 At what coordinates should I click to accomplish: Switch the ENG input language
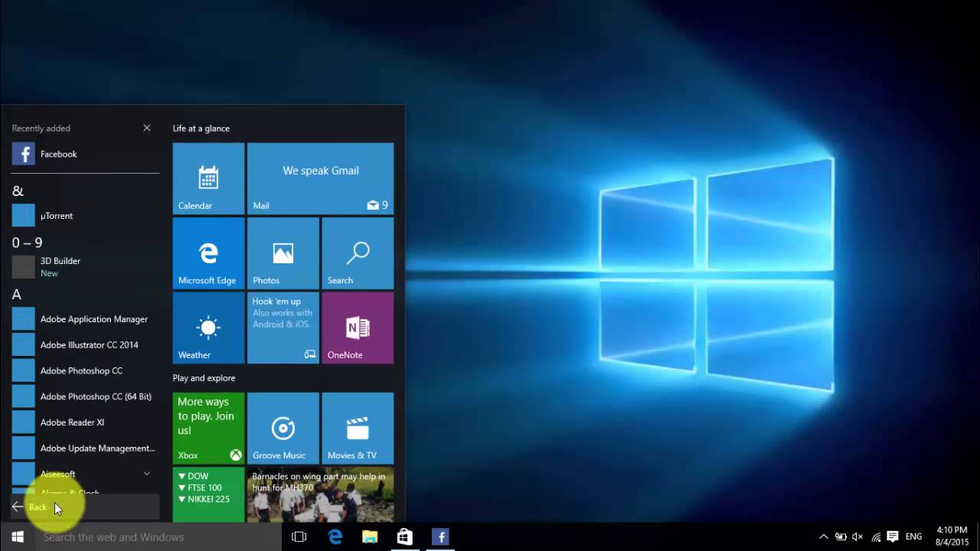tap(914, 537)
